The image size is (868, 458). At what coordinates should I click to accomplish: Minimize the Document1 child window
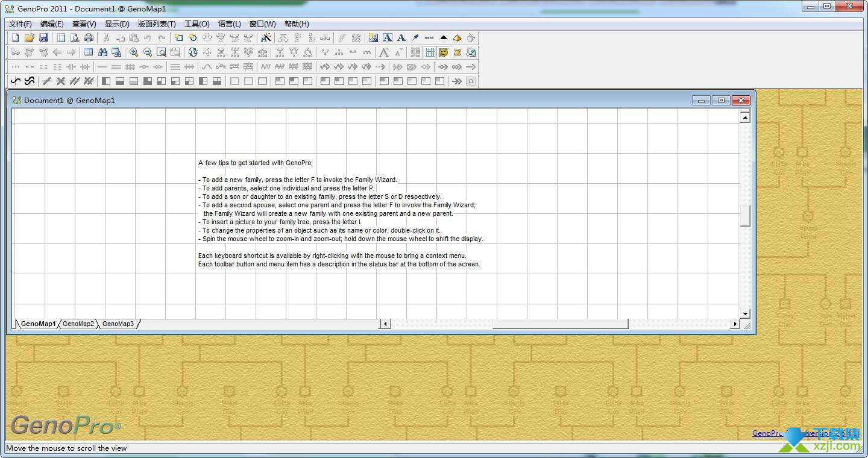pos(701,100)
